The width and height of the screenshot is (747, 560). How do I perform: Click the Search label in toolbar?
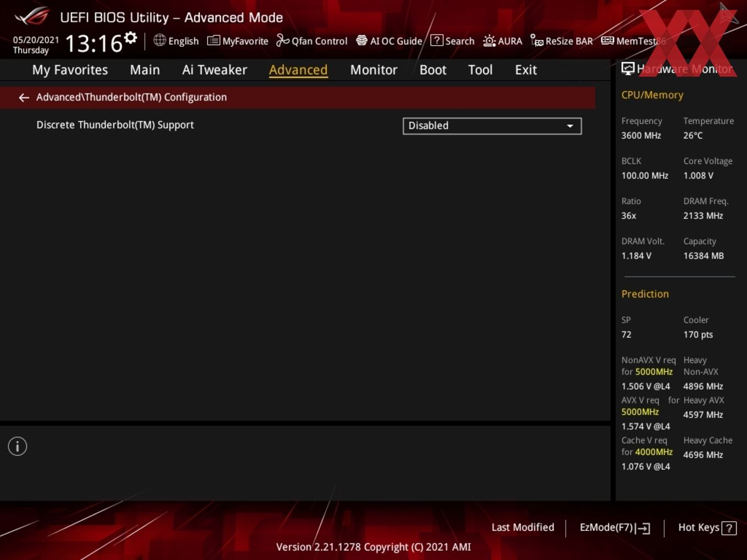pos(460,41)
